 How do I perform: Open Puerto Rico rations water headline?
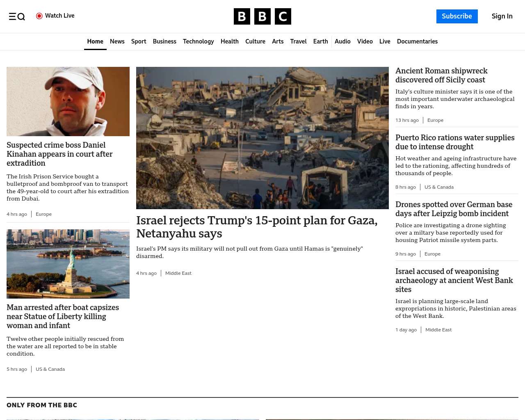[x=455, y=142]
